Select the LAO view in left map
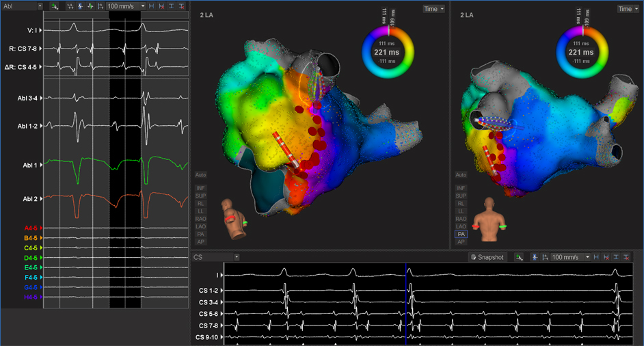 click(x=201, y=226)
